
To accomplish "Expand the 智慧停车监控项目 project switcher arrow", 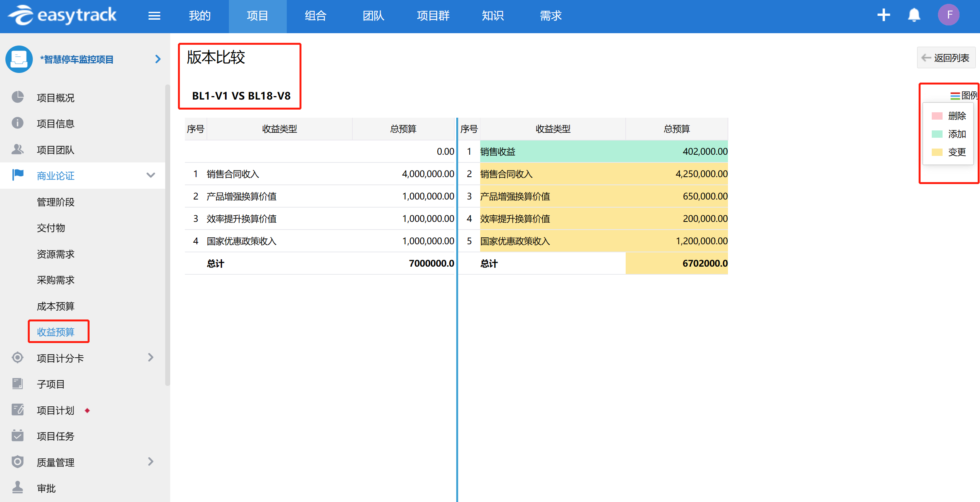I will point(157,59).
